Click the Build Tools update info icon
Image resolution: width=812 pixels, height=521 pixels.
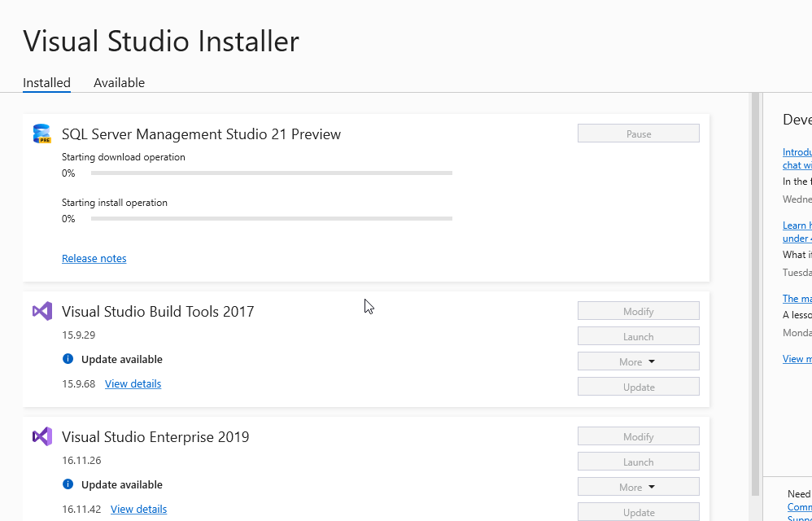[68, 359]
